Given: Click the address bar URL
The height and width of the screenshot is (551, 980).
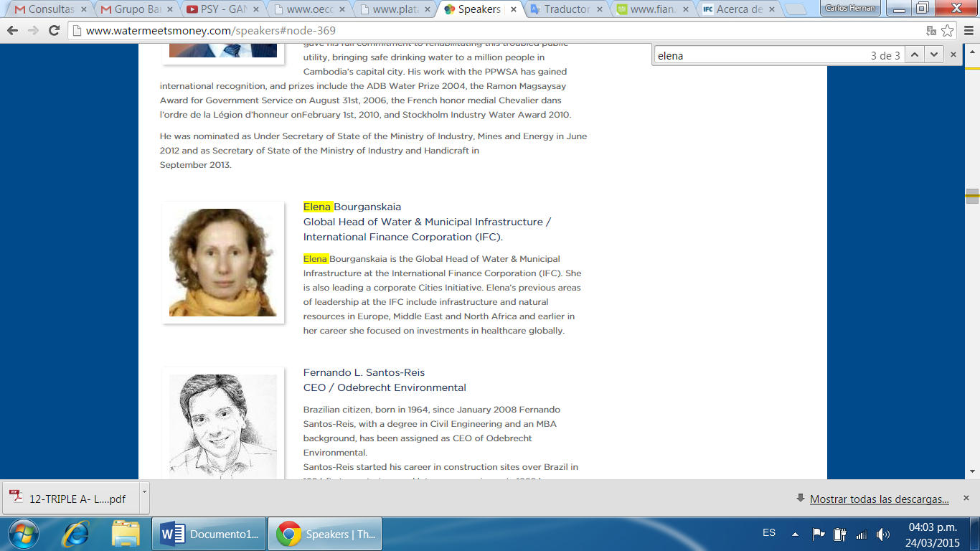Looking at the screenshot, I should pos(210,31).
